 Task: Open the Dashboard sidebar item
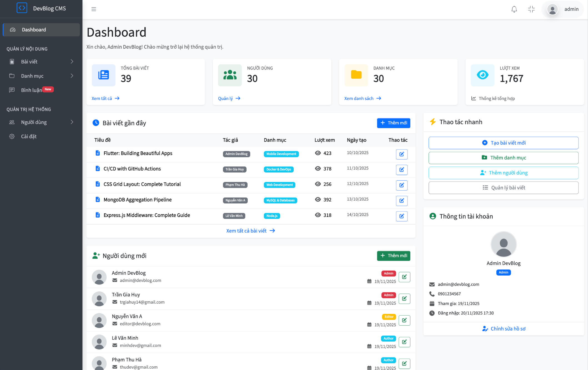tap(41, 30)
